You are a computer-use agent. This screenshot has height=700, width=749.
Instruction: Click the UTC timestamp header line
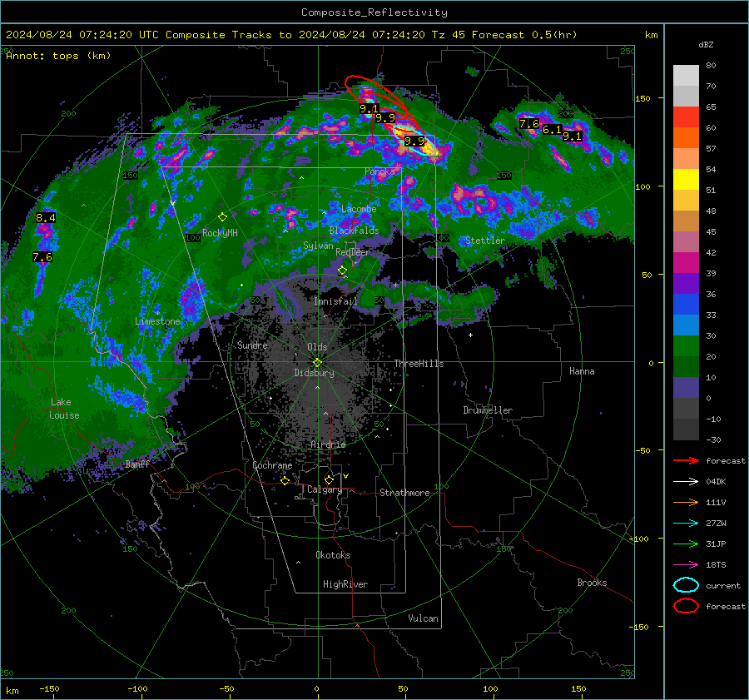pos(291,35)
